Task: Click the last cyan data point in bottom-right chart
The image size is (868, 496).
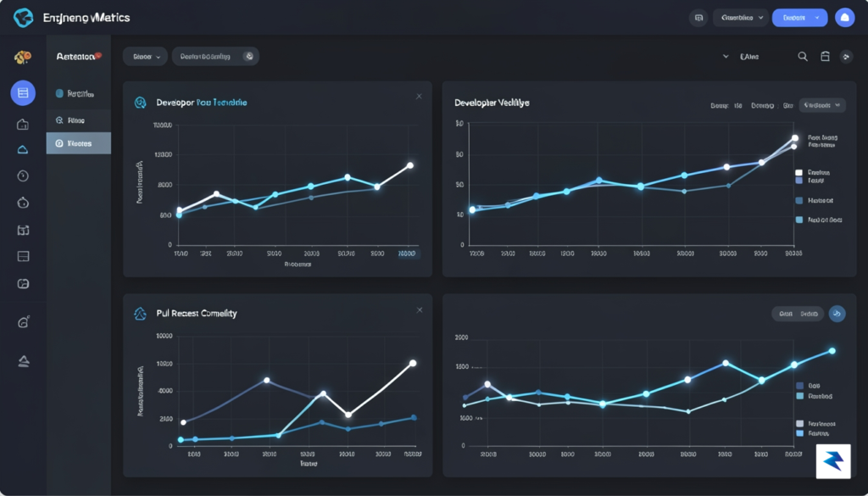Action: 832,351
